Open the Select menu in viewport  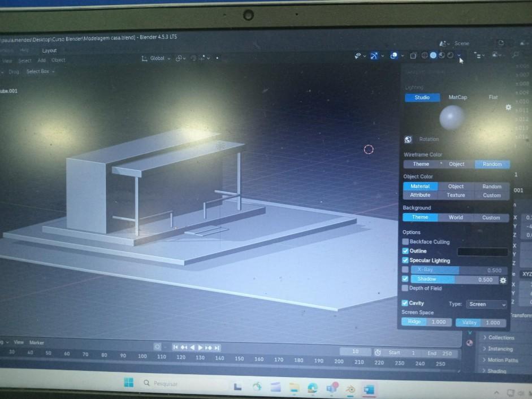25,60
